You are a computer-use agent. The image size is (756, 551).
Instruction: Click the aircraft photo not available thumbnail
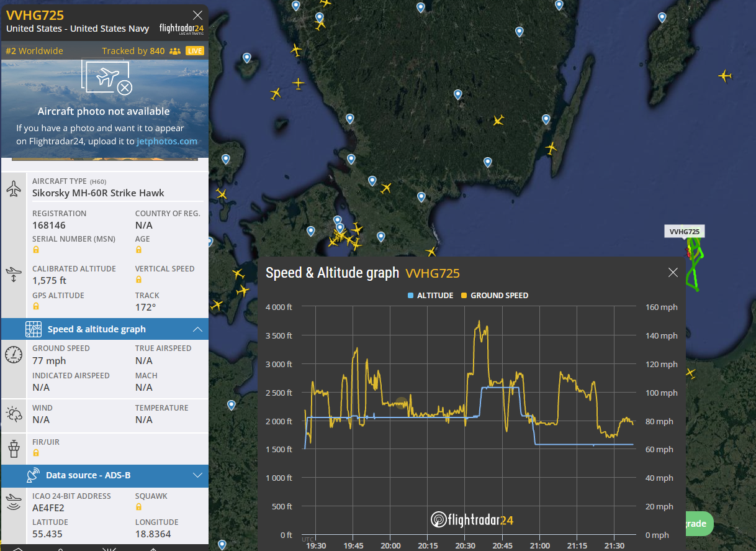pyautogui.click(x=104, y=109)
